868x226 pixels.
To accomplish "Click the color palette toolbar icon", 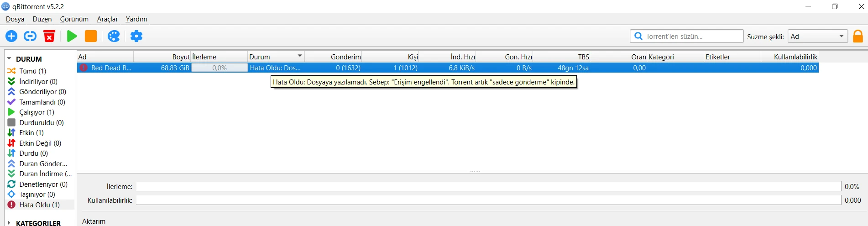I will pyautogui.click(x=114, y=36).
